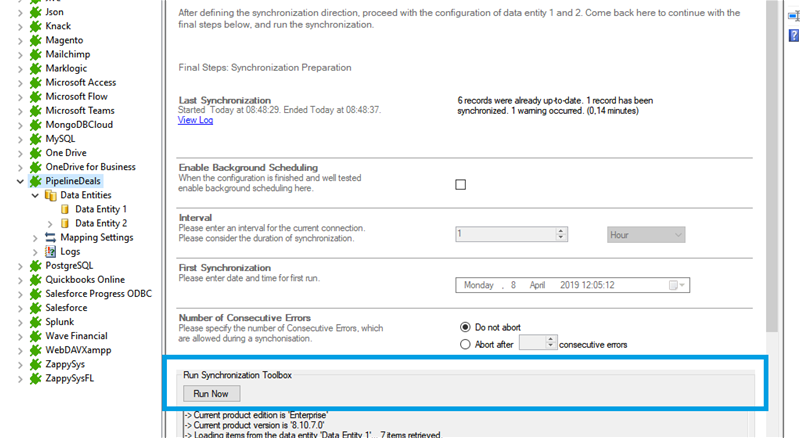800x438 pixels.
Task: Click the PipelineDeals connection icon
Action: pos(36,181)
